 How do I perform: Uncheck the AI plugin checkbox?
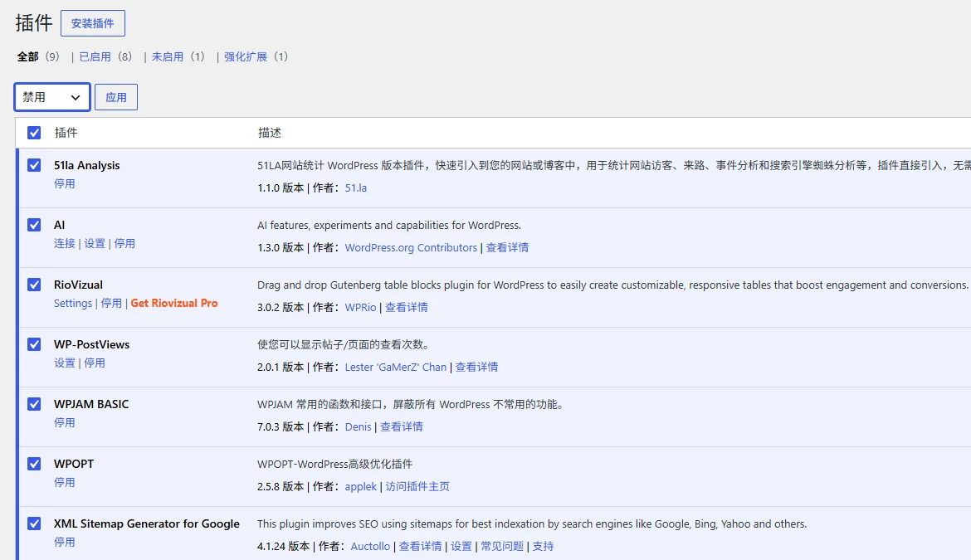[x=34, y=225]
